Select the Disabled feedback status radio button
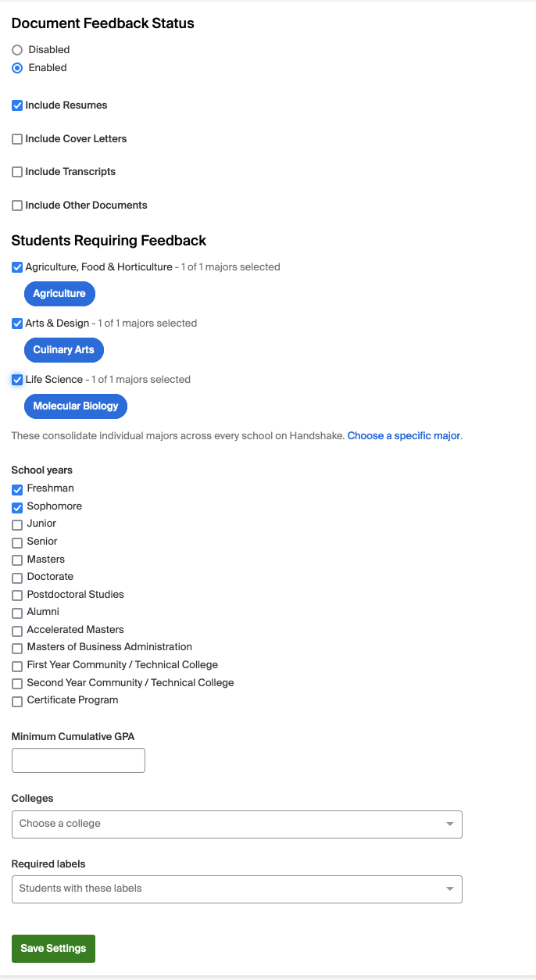The height and width of the screenshot is (980, 536). coord(16,49)
